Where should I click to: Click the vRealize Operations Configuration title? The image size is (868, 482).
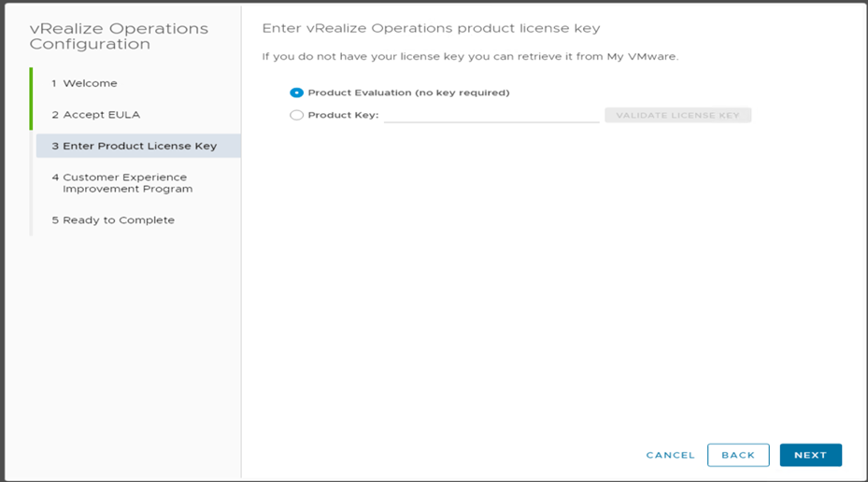[119, 36]
